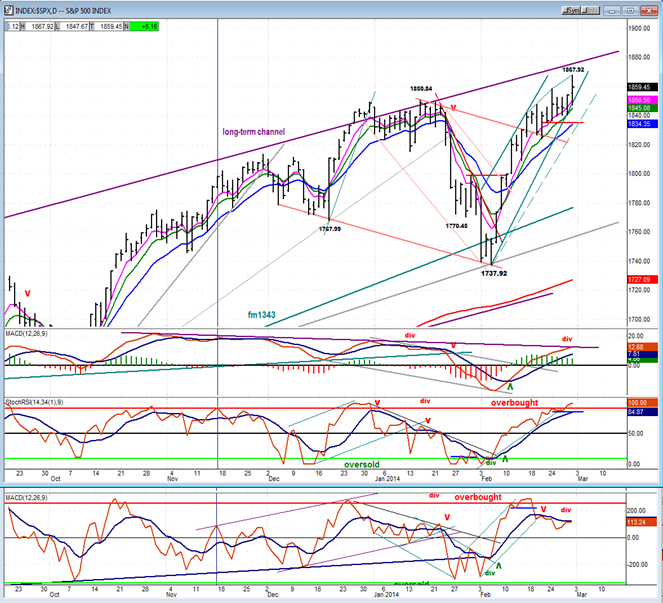The width and height of the screenshot is (663, 603).
Task: Select the magenta 1850.56 average marker
Action: (643, 100)
